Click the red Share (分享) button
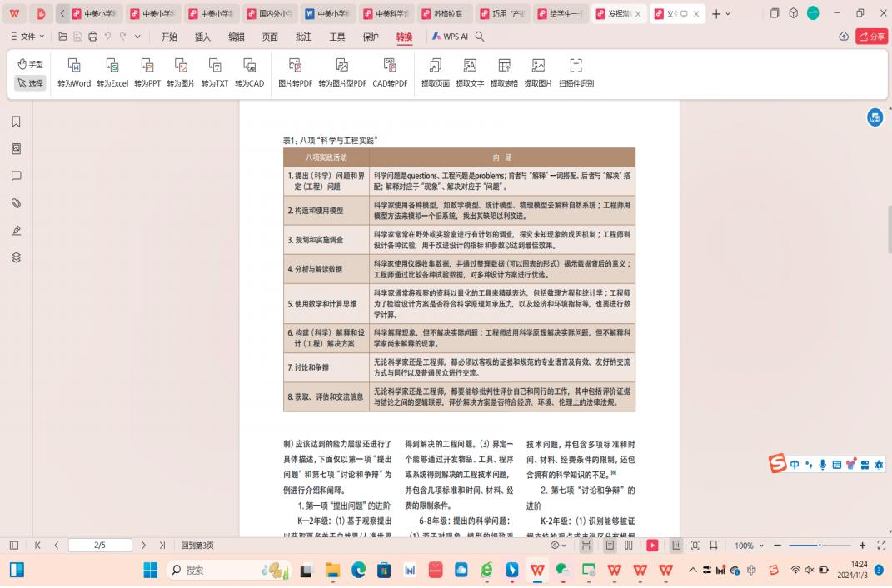Viewport: 892px width, 588px height. (872, 37)
